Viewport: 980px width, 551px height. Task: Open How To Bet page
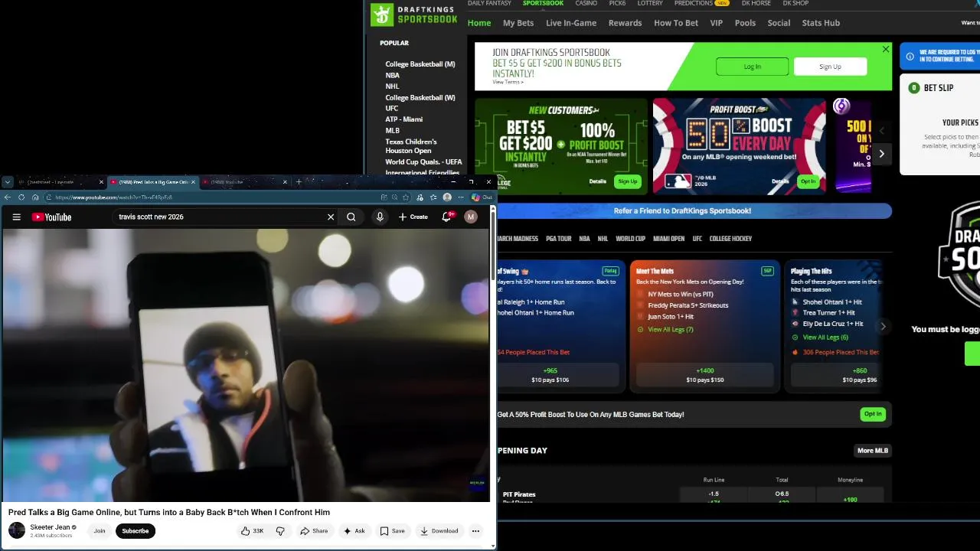(676, 23)
